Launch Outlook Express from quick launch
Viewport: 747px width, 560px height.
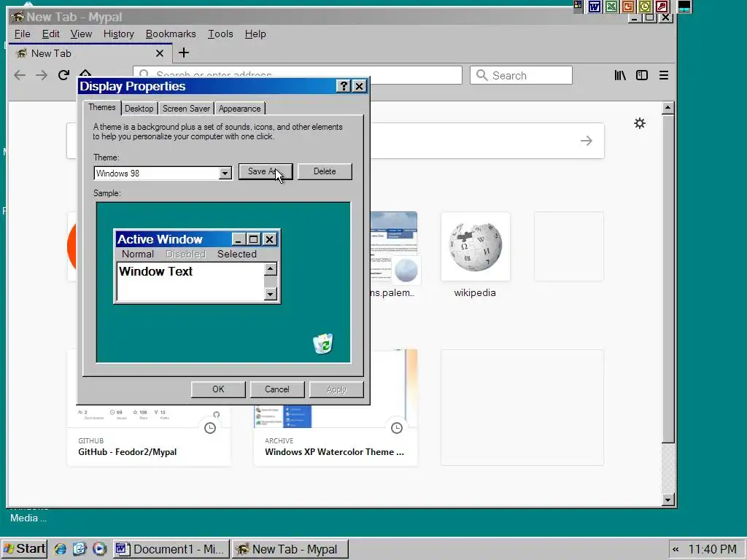click(80, 549)
